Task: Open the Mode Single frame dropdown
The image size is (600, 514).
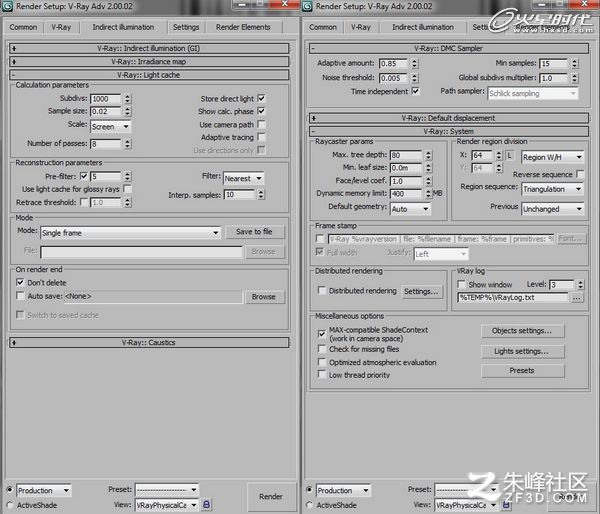Action: 130,233
